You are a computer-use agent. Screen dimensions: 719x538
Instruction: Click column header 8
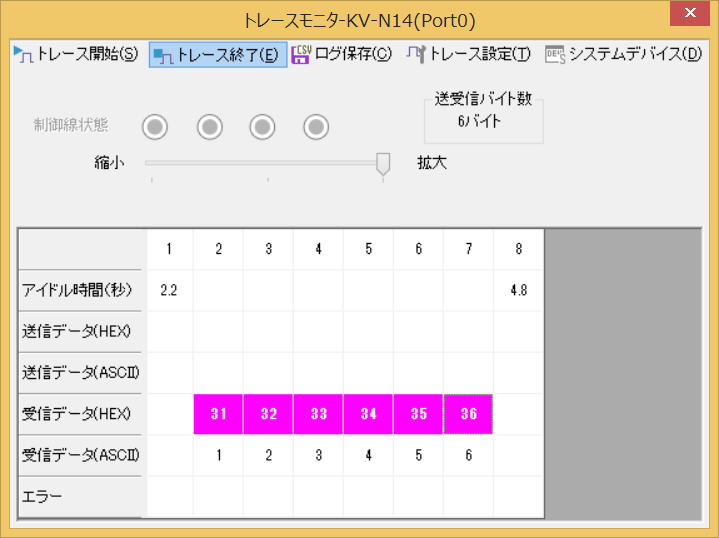tap(519, 249)
